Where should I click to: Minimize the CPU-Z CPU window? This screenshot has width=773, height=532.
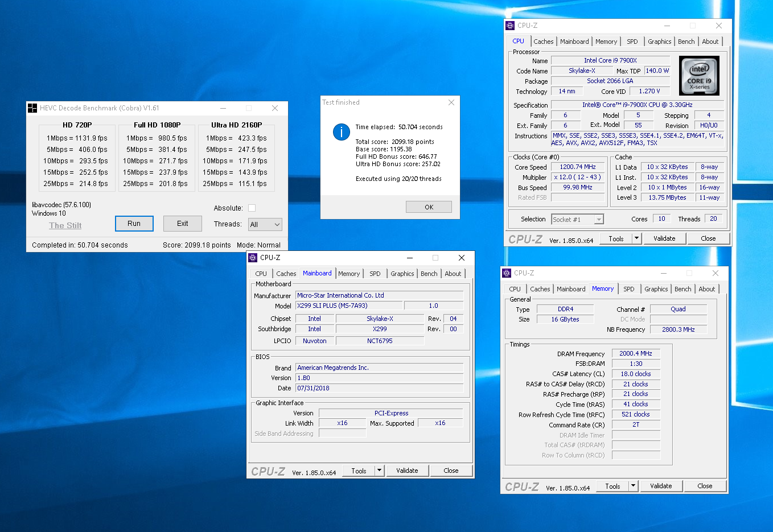click(667, 26)
